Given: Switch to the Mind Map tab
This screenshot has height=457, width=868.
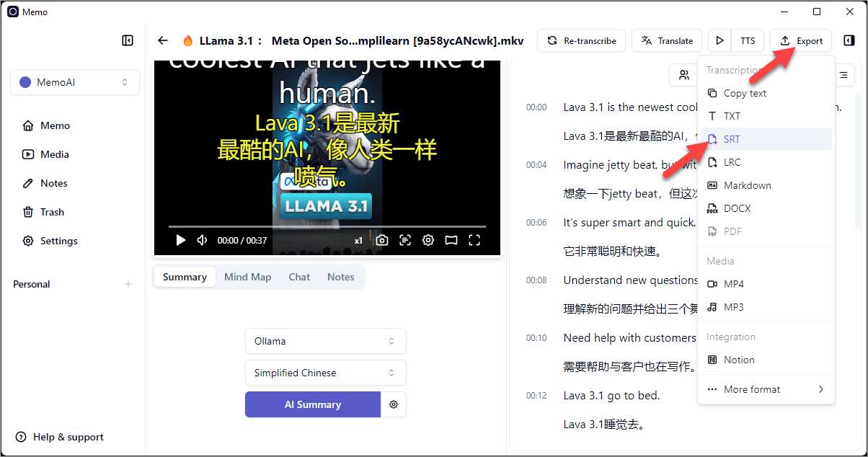Looking at the screenshot, I should pos(247,277).
